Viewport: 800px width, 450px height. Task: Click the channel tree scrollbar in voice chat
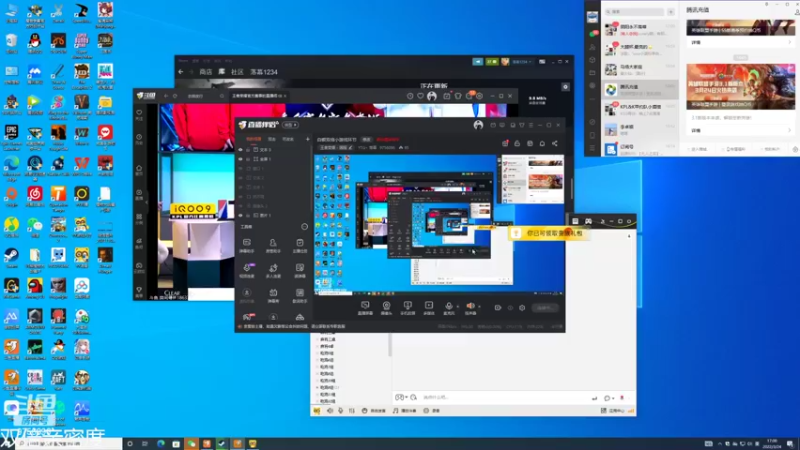(x=390, y=344)
